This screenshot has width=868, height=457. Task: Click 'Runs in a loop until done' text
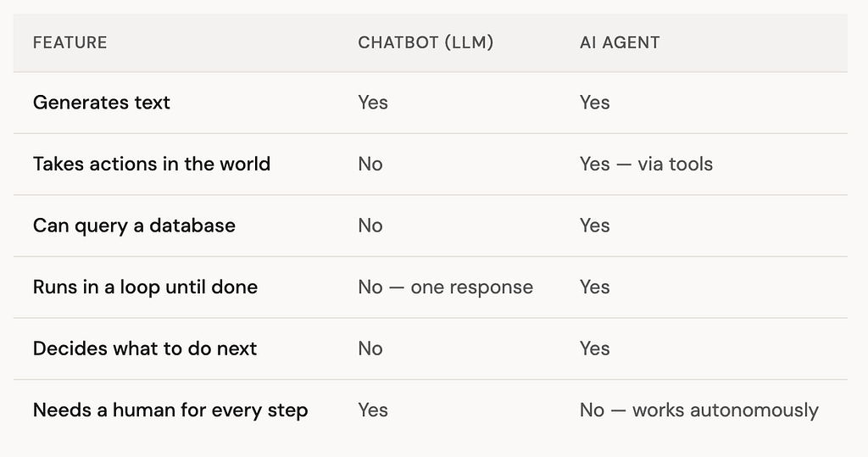145,287
